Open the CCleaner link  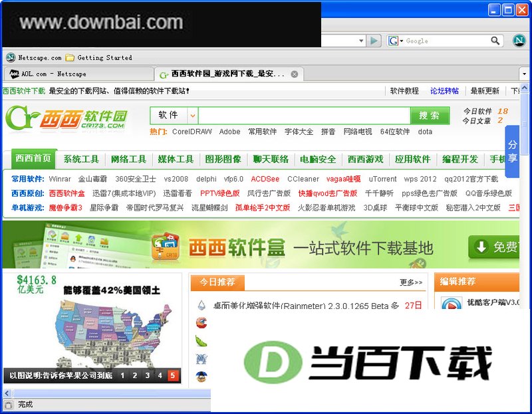[303, 179]
